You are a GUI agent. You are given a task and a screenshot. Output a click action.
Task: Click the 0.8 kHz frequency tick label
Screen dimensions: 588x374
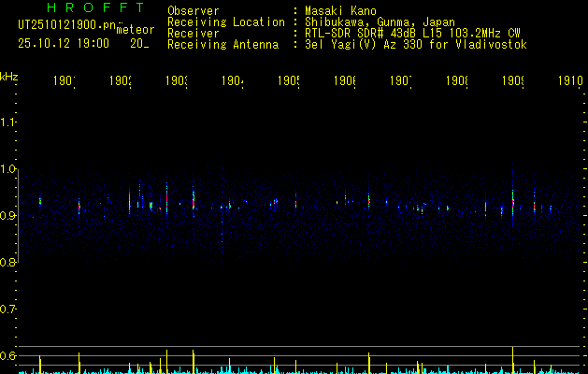[8, 263]
